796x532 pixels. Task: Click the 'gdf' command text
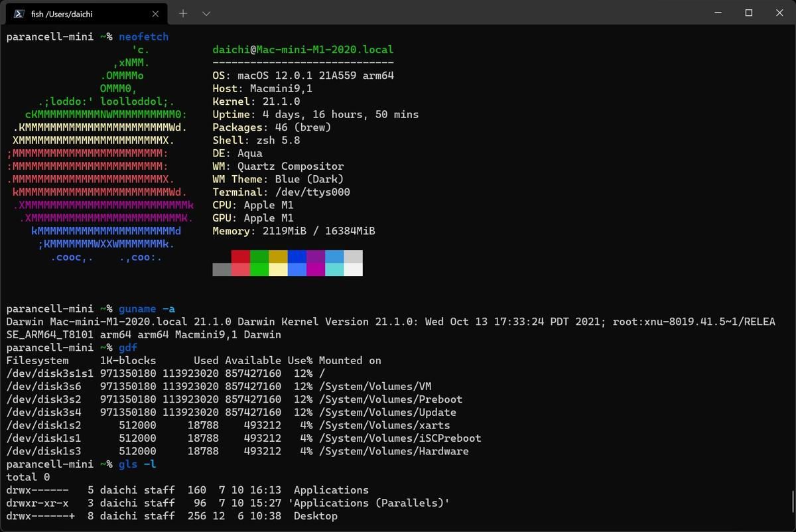point(128,348)
